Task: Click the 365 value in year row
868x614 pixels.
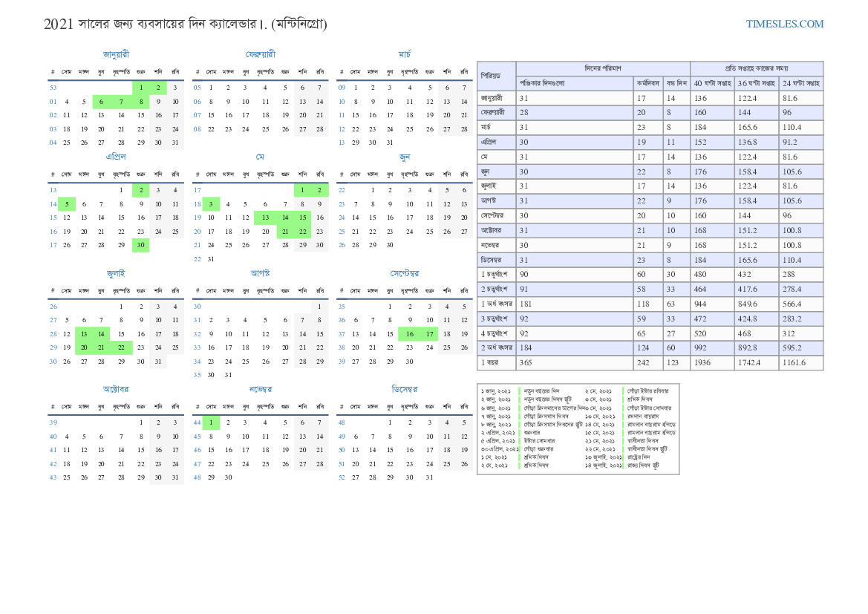Action: click(526, 362)
